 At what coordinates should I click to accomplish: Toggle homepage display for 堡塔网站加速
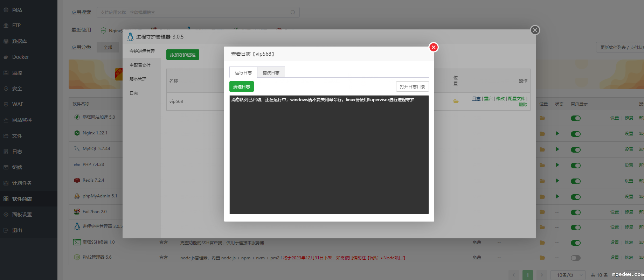575,118
